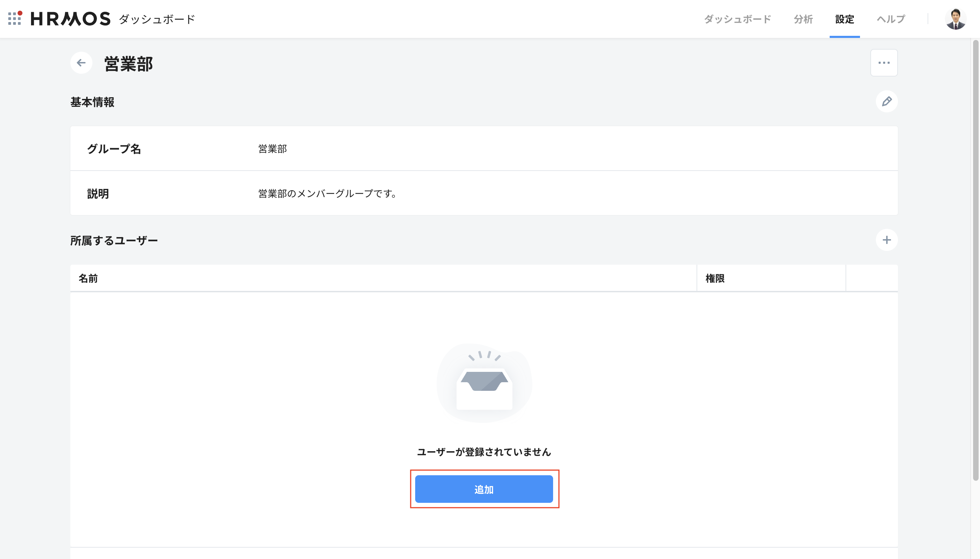Select the 設定 tab
The width and height of the screenshot is (980, 559).
coord(844,19)
